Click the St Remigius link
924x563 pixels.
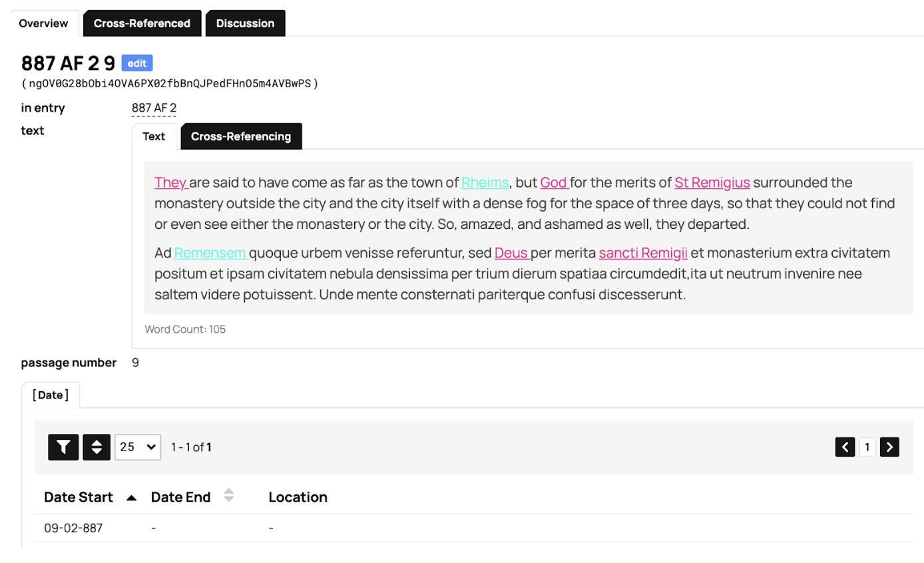click(712, 182)
